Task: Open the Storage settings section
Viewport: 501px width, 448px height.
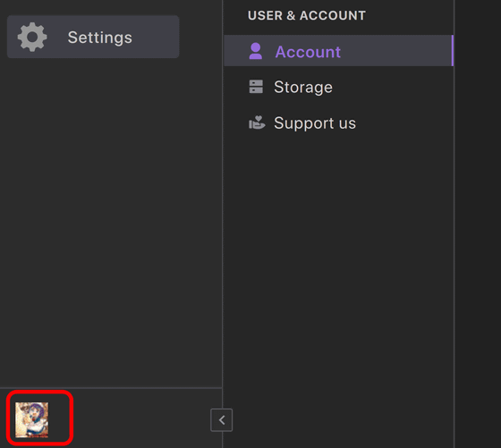Action: (303, 87)
